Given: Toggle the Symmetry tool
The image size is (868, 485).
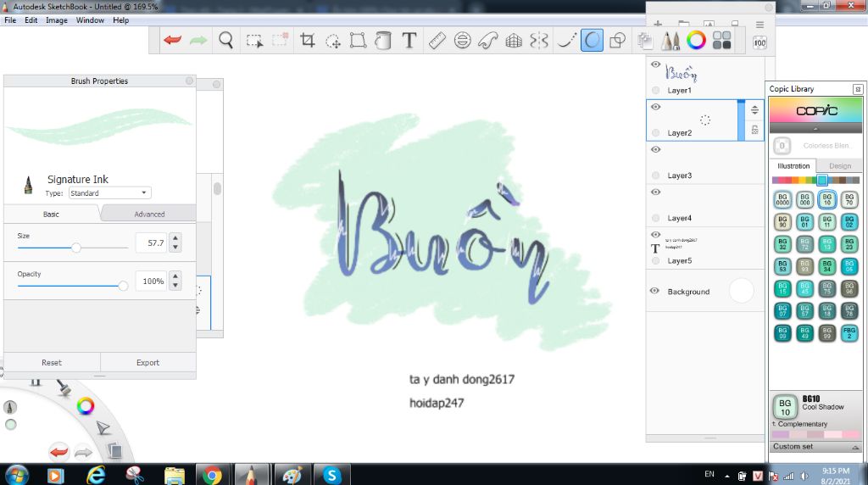Looking at the screenshot, I should [x=539, y=41].
